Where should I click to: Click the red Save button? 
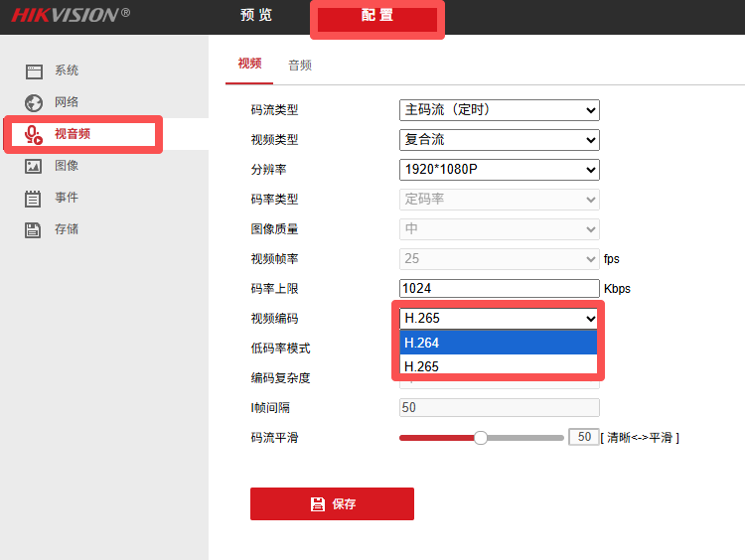pyautogui.click(x=332, y=504)
